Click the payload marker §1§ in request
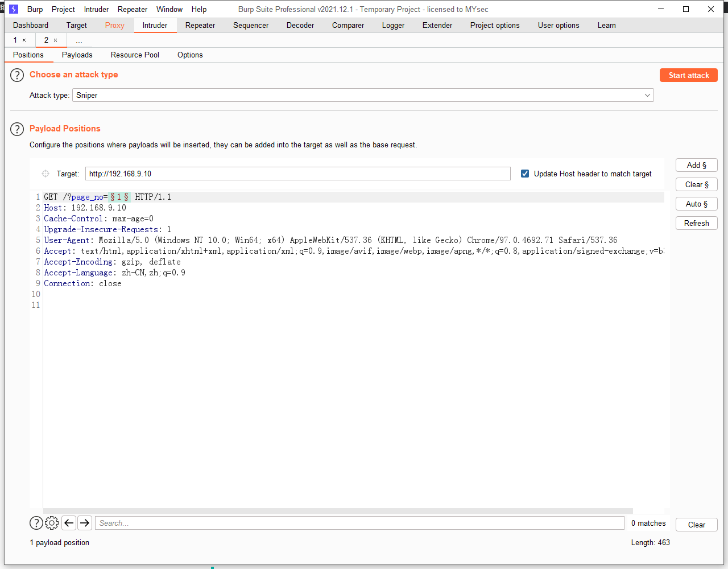The image size is (728, 569). tap(119, 197)
